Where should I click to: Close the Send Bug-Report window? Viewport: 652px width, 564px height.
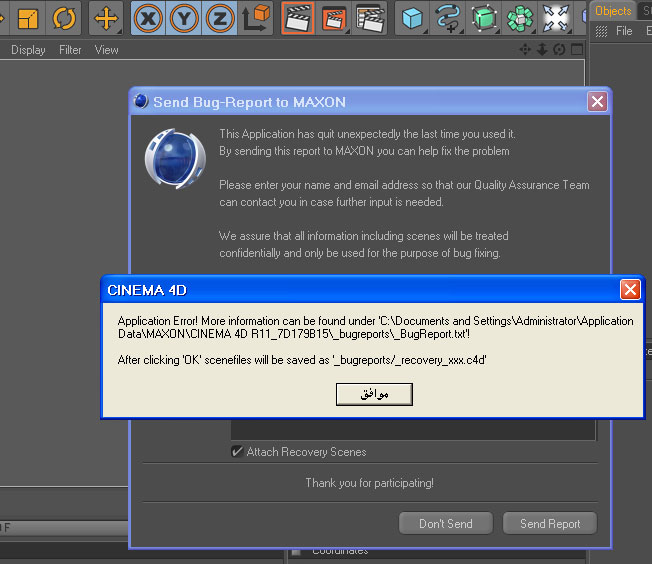point(598,101)
